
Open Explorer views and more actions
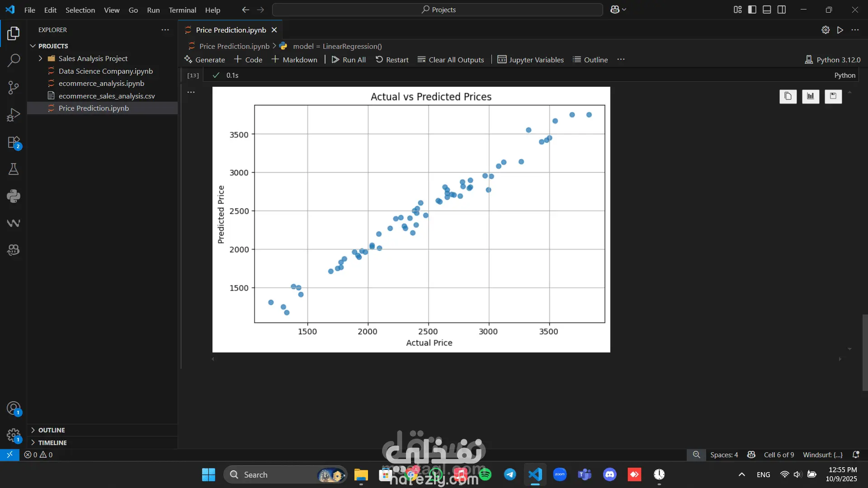tap(165, 30)
